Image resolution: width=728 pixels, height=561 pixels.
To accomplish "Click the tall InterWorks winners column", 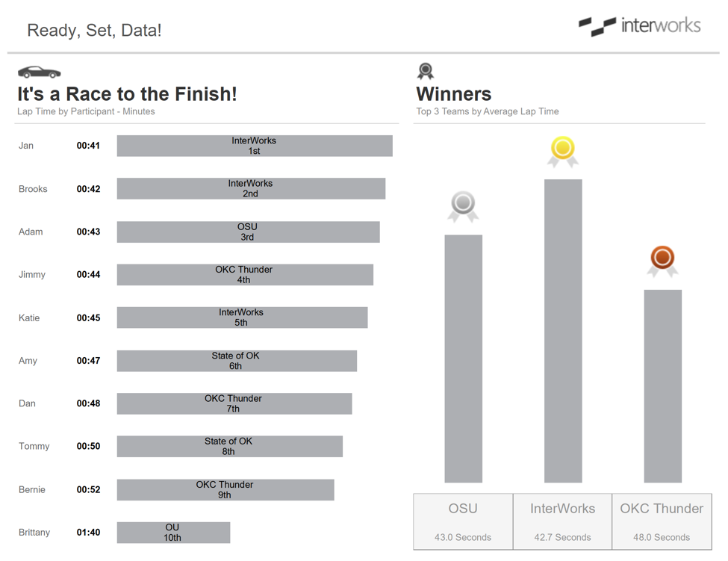I will [x=563, y=331].
